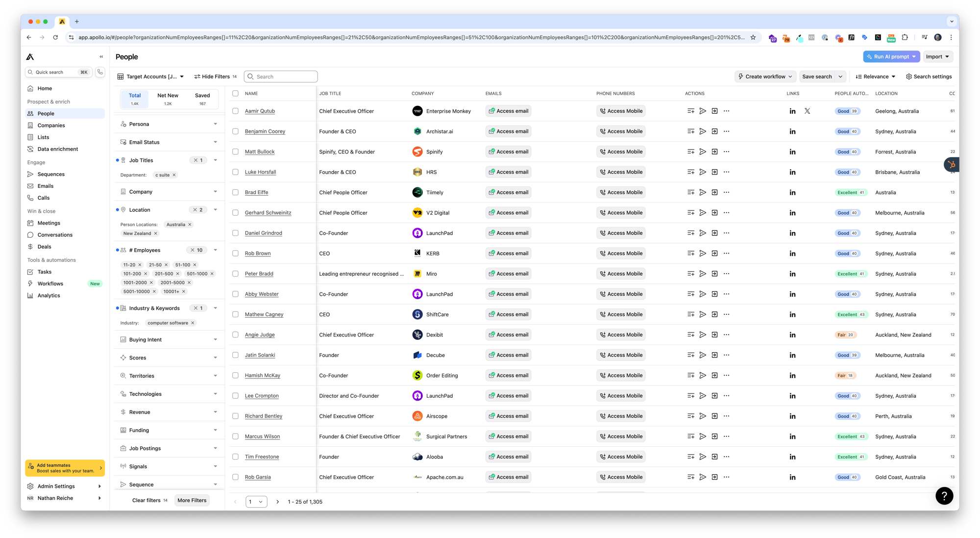Open LinkedIn profile for Aamir Qutub
The height and width of the screenshot is (538, 980).
(x=792, y=111)
